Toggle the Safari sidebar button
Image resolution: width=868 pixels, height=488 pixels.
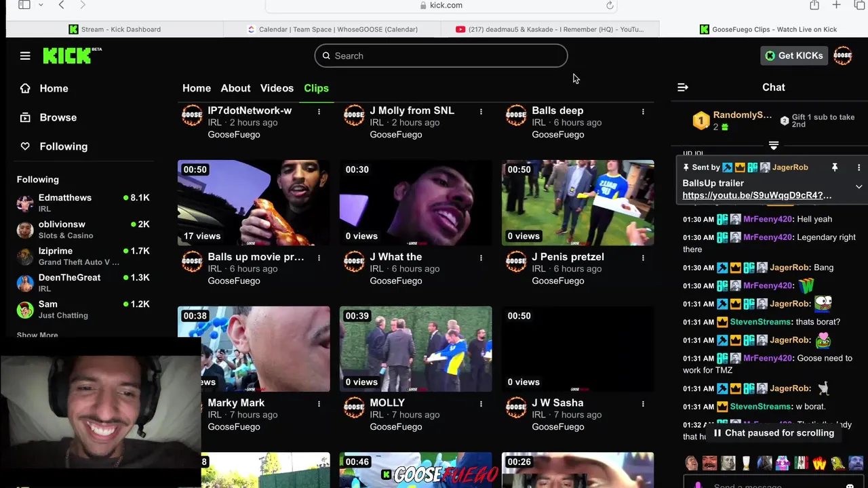click(24, 5)
